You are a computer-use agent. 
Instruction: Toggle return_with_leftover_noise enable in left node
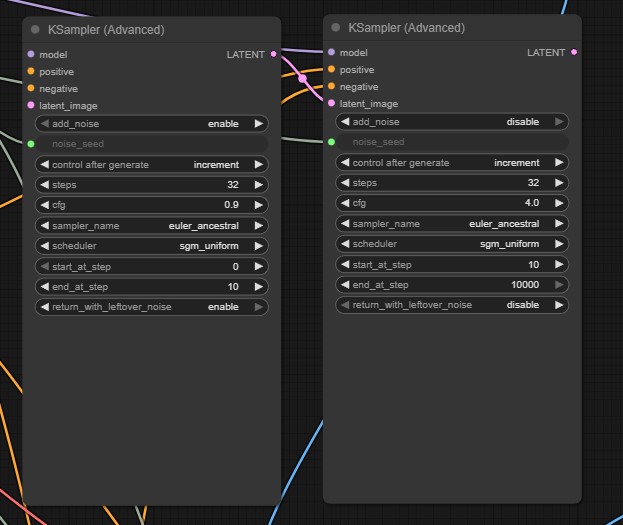[x=152, y=307]
